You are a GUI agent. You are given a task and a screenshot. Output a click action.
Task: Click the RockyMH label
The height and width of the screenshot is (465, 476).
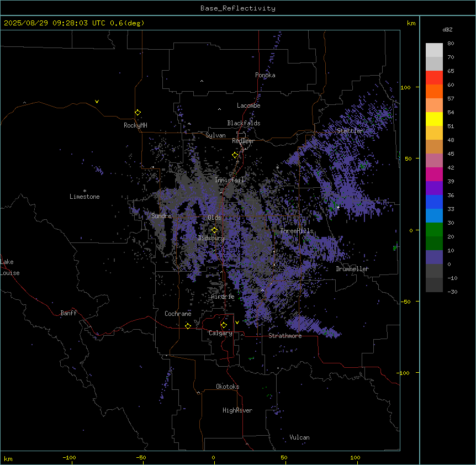(x=135, y=125)
